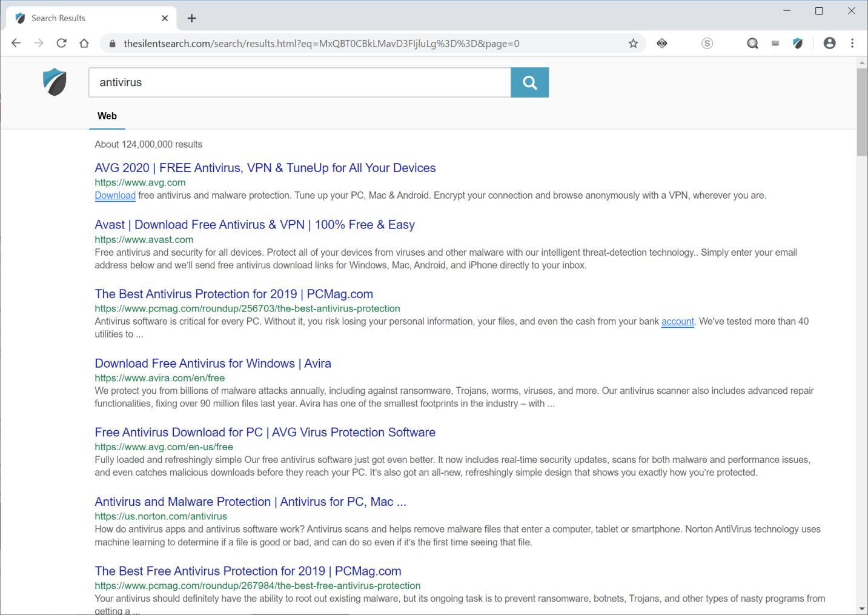Go back to the previous page
This screenshot has width=868, height=615.
click(x=16, y=43)
